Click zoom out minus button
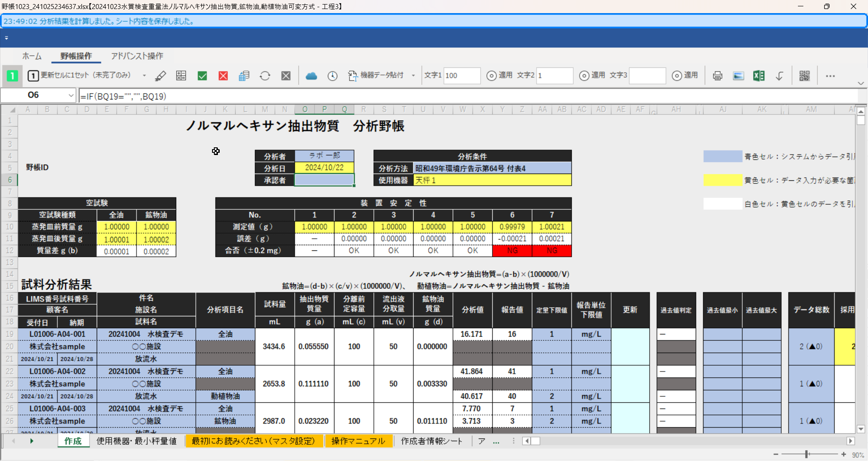This screenshot has width=868, height=461. point(776,454)
